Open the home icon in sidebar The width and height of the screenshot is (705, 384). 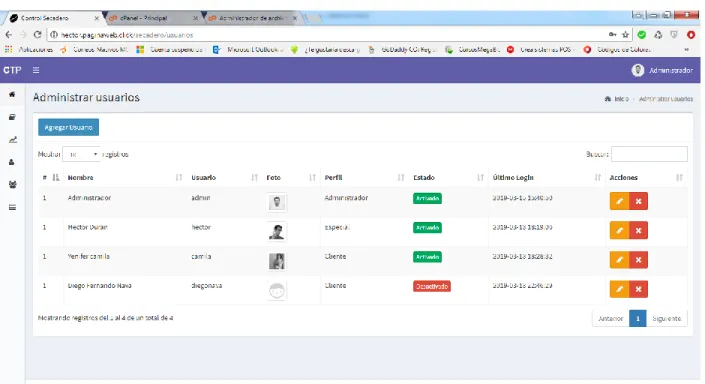[x=12, y=94]
